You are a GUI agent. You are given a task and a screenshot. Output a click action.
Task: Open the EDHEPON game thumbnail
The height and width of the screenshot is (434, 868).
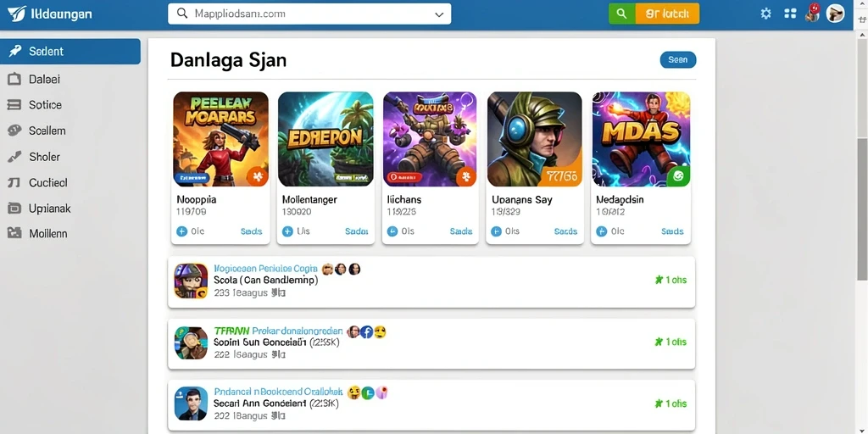[325, 139]
